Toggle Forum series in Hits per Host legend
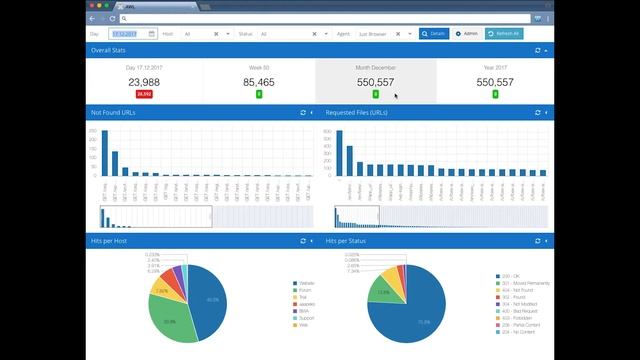640x360 pixels. click(302, 290)
